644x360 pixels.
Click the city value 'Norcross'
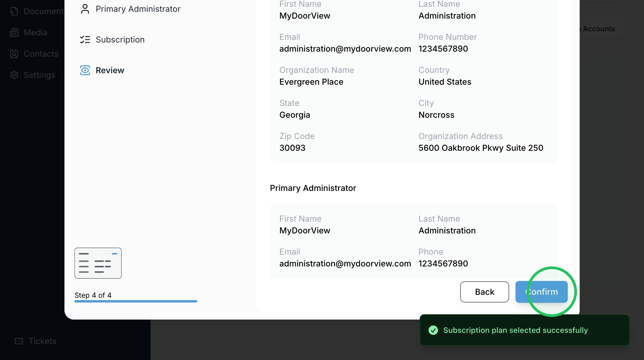pyautogui.click(x=437, y=115)
